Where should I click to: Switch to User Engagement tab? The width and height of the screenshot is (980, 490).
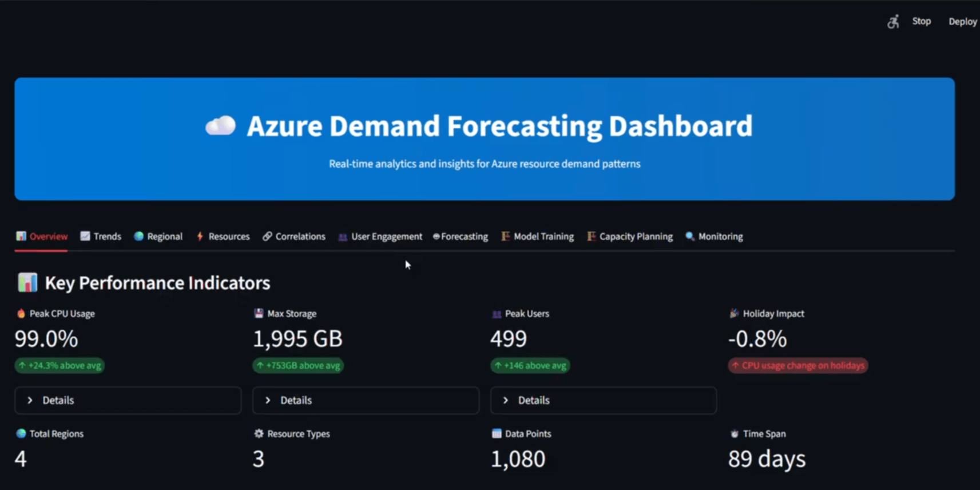[x=380, y=236]
